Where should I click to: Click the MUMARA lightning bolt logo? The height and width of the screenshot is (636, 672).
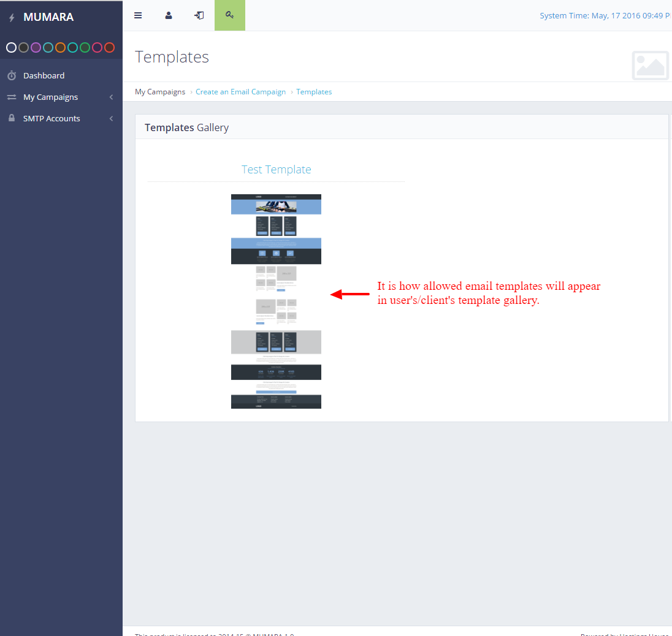pos(12,18)
